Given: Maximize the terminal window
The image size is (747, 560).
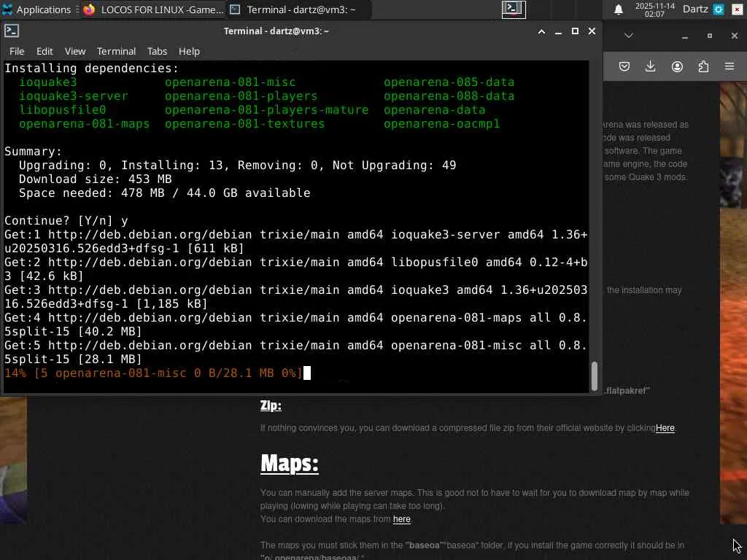Looking at the screenshot, I should point(575,31).
